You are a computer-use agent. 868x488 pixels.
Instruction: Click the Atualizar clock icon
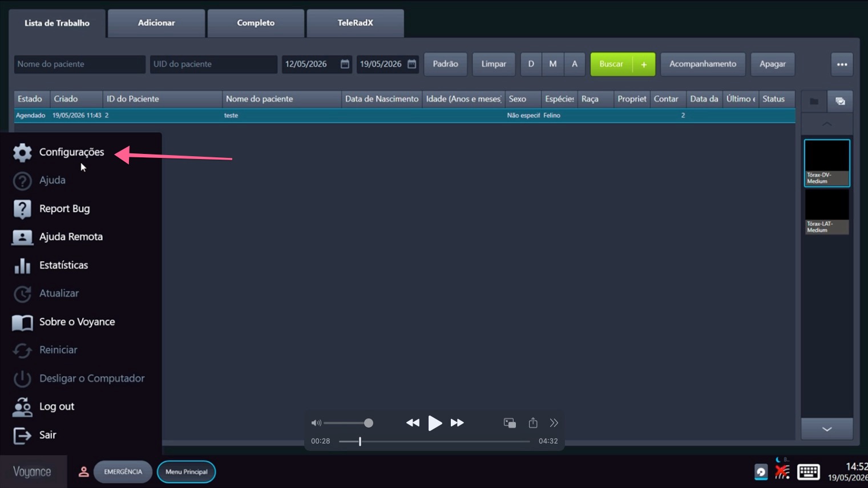(22, 294)
